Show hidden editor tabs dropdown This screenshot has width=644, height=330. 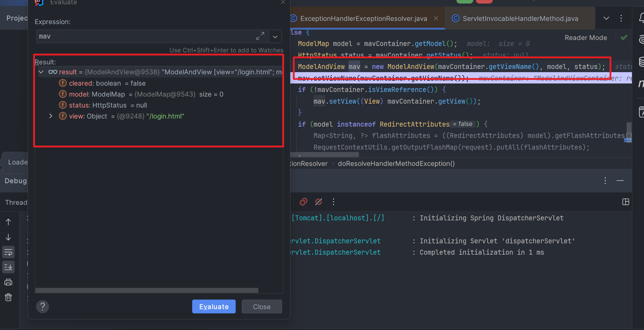606,18
